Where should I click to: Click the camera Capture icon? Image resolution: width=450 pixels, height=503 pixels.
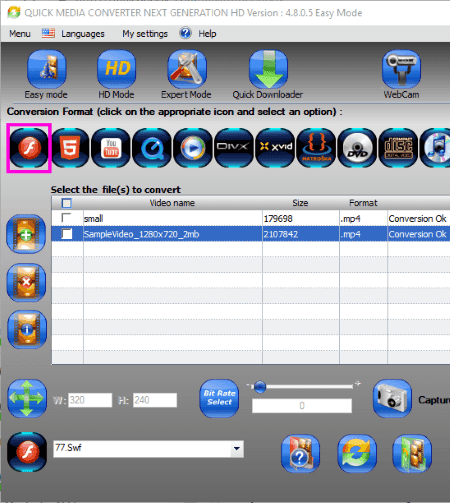click(393, 398)
